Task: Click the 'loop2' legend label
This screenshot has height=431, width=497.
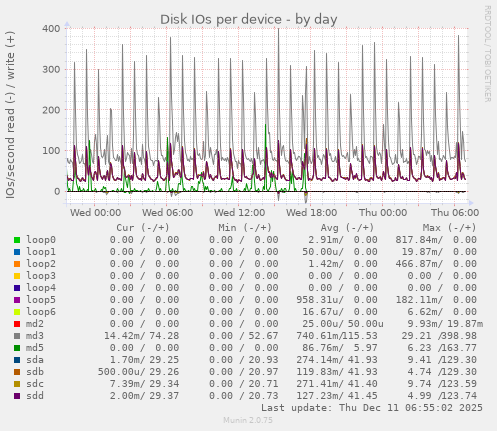Action: [41, 264]
